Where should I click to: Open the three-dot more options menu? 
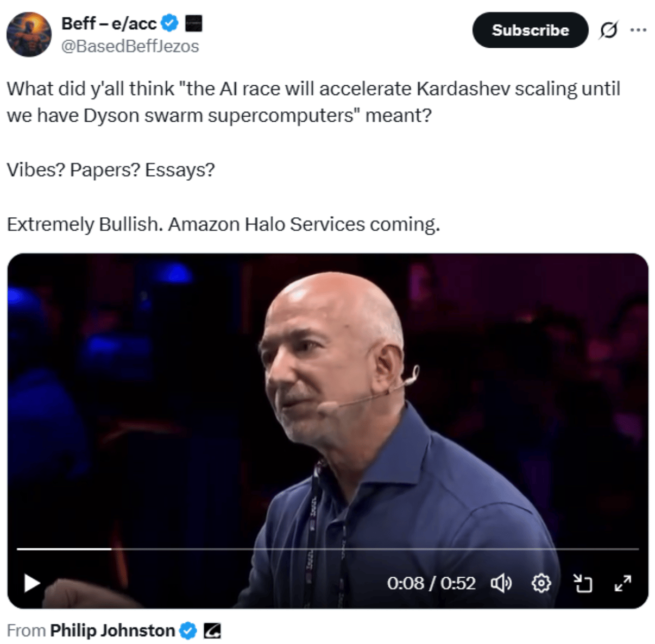point(639,30)
